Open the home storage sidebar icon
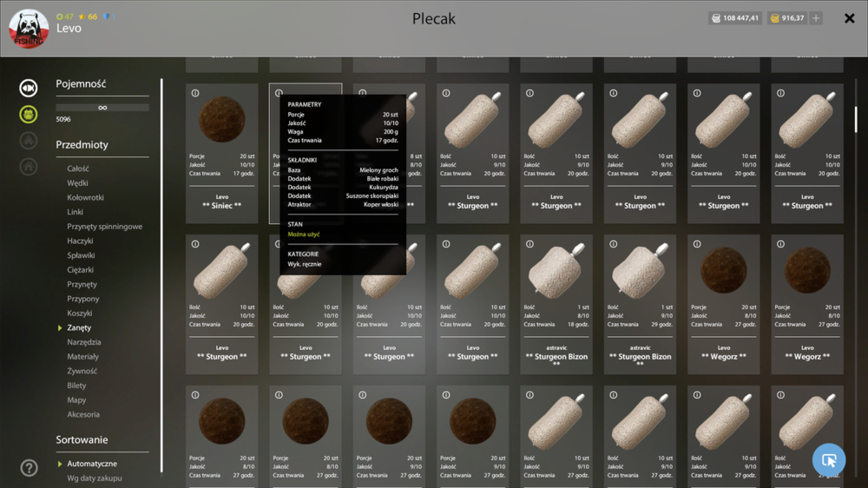The height and width of the screenshot is (488, 868). point(29,167)
